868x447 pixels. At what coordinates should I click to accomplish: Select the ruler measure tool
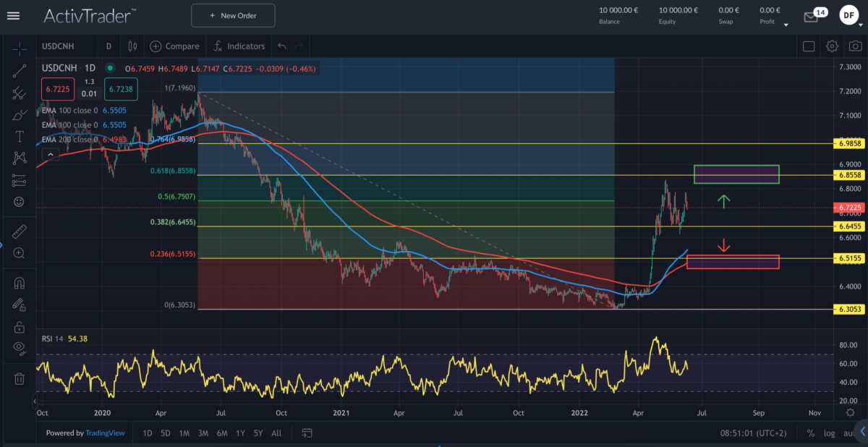point(20,231)
